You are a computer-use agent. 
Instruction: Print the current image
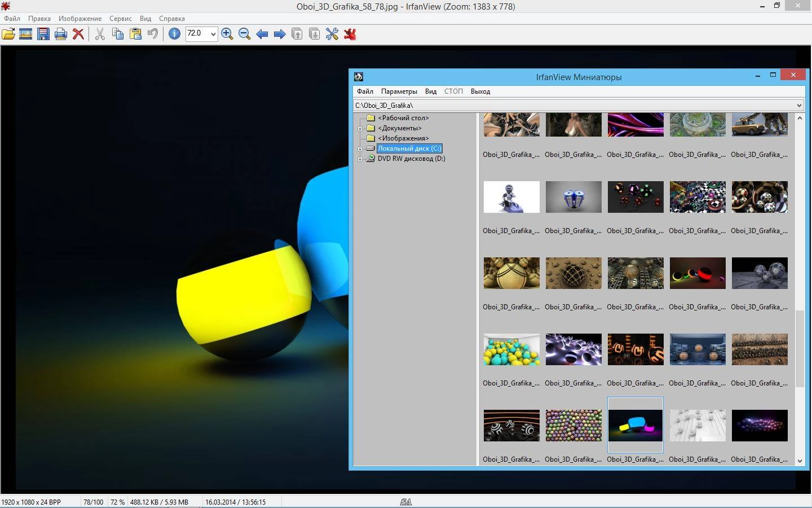[x=61, y=34]
